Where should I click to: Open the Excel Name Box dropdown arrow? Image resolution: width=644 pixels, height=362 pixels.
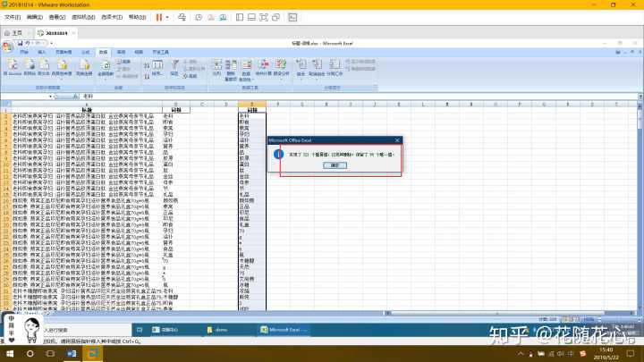[50, 97]
